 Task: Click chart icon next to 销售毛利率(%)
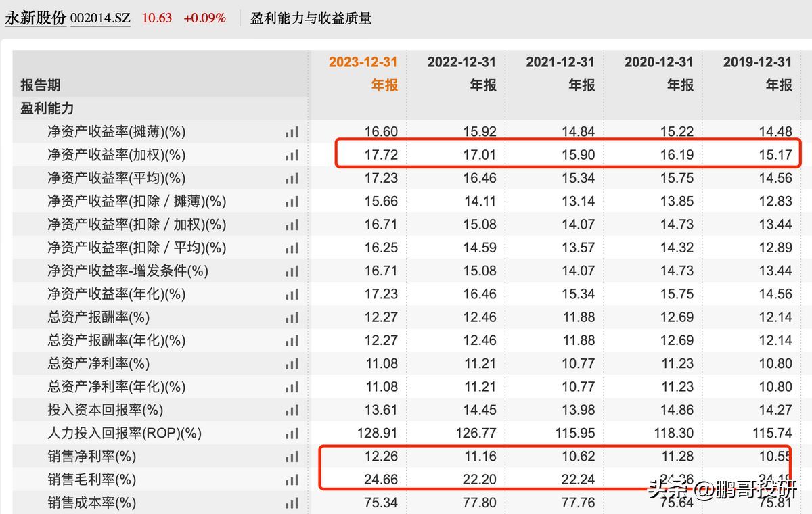292,480
